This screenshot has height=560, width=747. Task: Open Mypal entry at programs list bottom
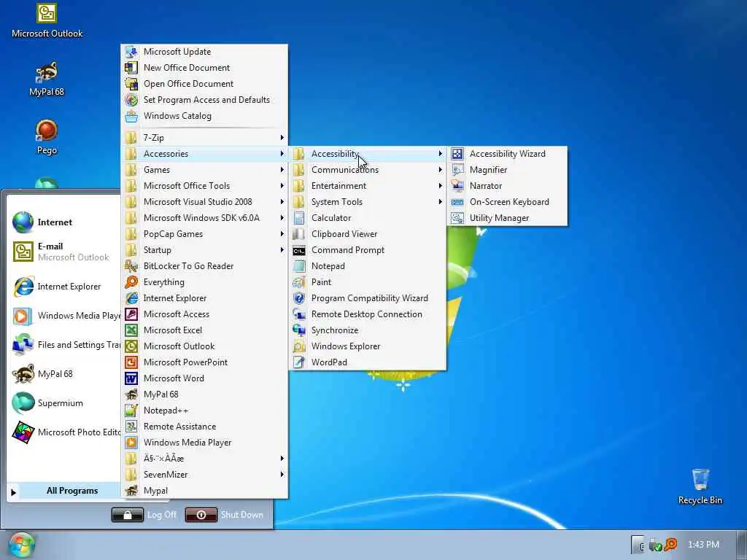204,491
